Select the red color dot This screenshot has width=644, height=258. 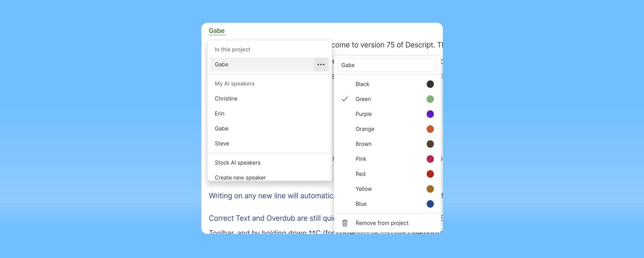click(x=430, y=174)
